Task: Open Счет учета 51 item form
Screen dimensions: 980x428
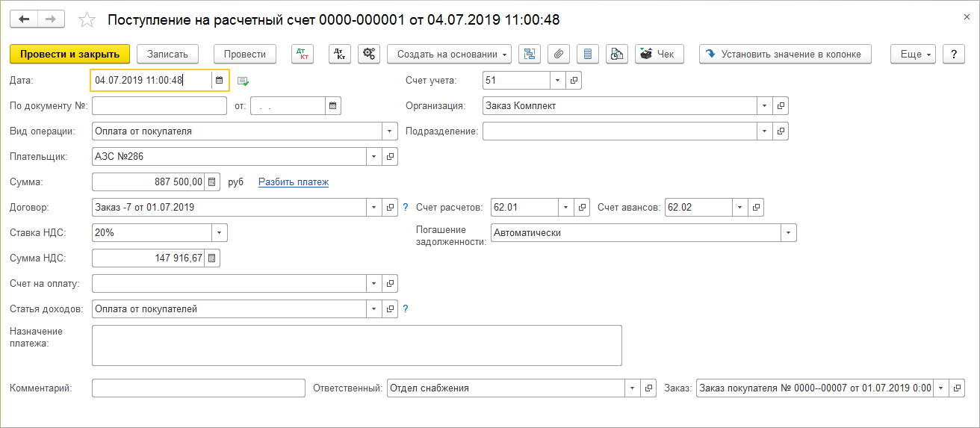Action: pos(574,80)
